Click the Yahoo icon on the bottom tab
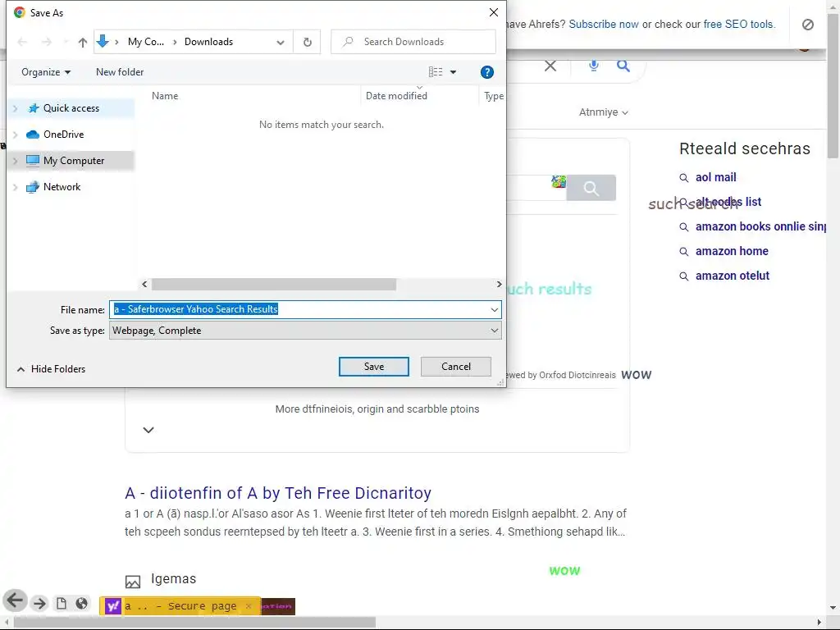Image resolution: width=840 pixels, height=630 pixels. 113,606
